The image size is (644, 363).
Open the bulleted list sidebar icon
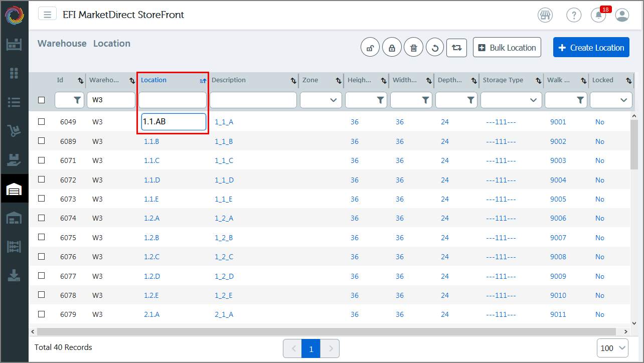pyautogui.click(x=14, y=102)
